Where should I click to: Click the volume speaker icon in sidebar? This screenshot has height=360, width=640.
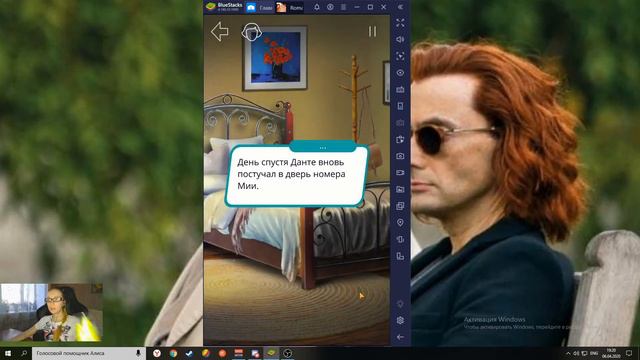point(400,40)
